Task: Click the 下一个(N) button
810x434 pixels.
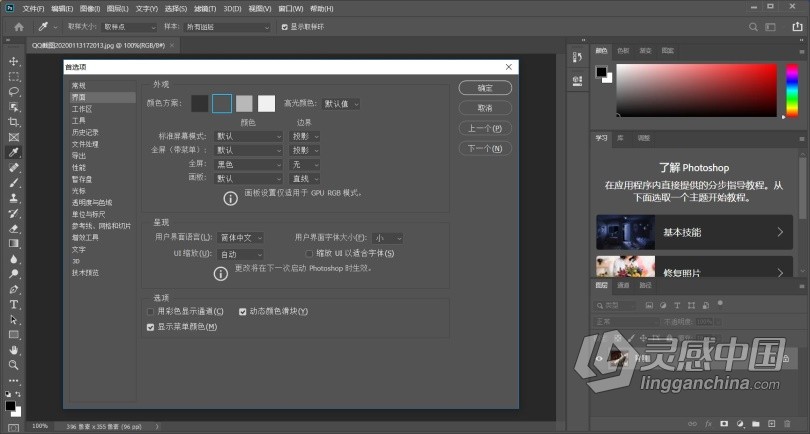Action: click(485, 148)
